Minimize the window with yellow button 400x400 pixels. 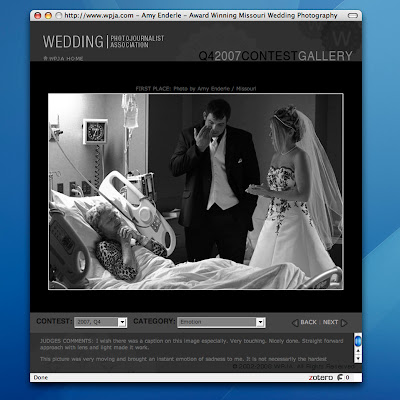48,15
